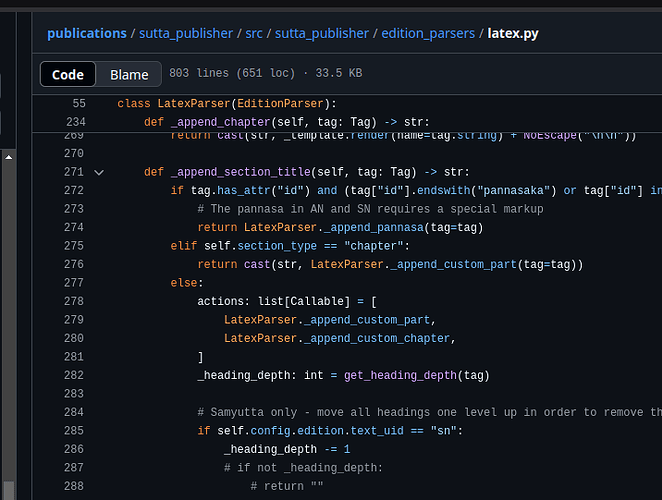Switch to the Blame view tab
662x500 pixels.
point(129,74)
